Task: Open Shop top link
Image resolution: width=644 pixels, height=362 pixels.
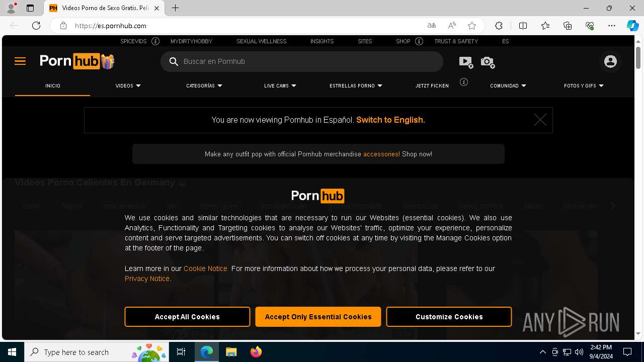Action: [x=403, y=41]
